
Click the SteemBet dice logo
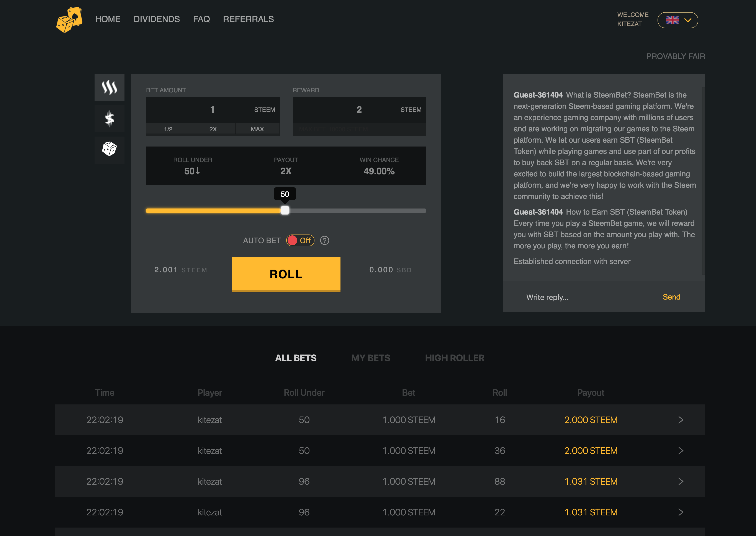pyautogui.click(x=69, y=20)
